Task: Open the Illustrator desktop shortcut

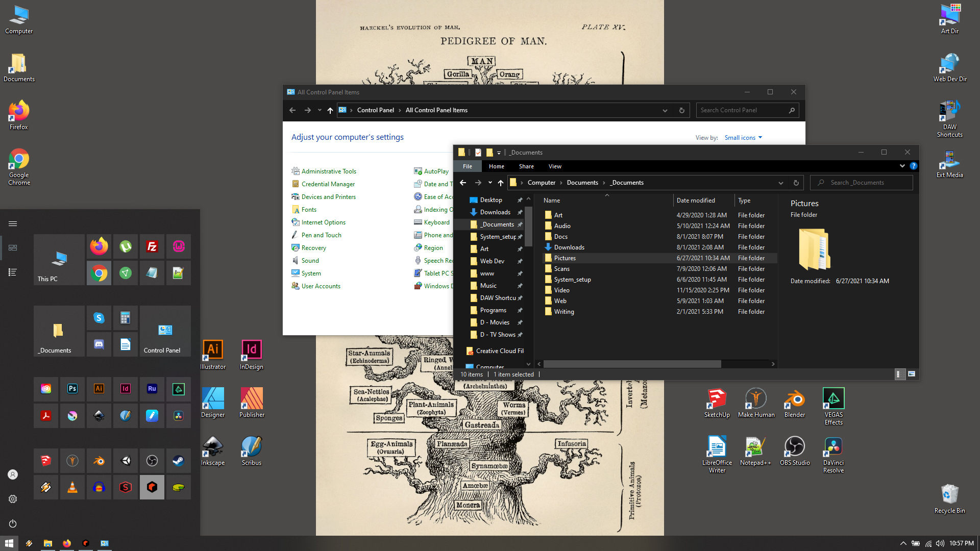Action: point(213,355)
